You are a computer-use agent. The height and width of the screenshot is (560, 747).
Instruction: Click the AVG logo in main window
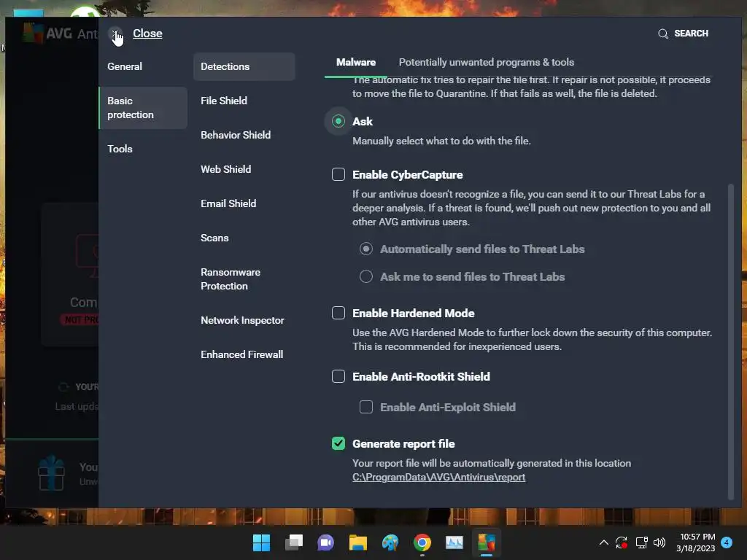click(33, 32)
